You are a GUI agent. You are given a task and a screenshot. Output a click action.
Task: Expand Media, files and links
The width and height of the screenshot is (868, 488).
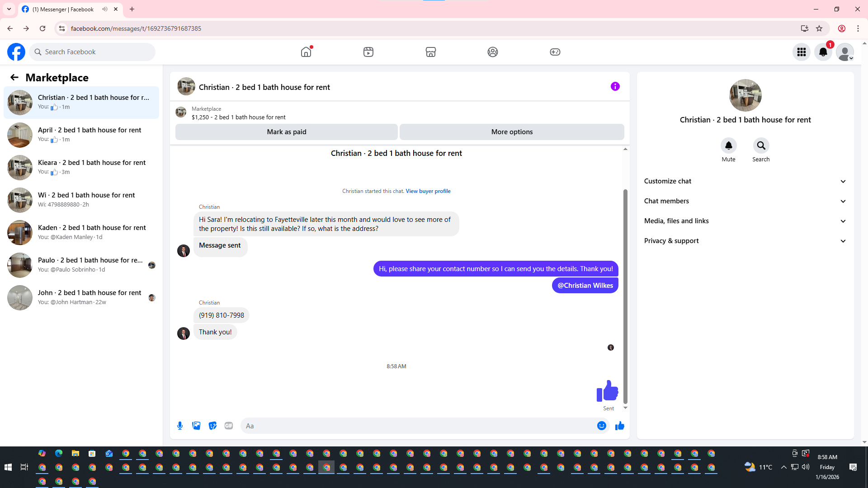click(x=745, y=221)
